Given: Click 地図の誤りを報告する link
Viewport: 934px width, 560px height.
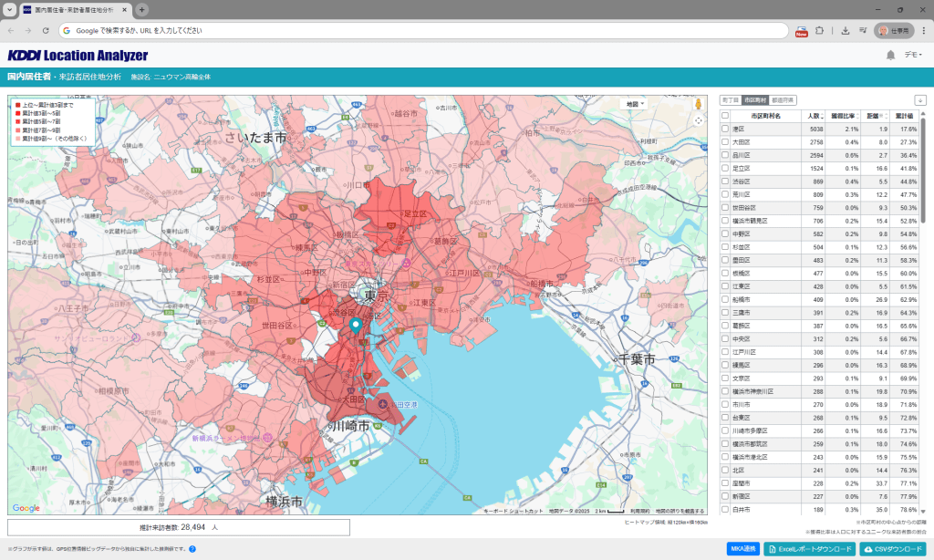Looking at the screenshot, I should point(680,511).
